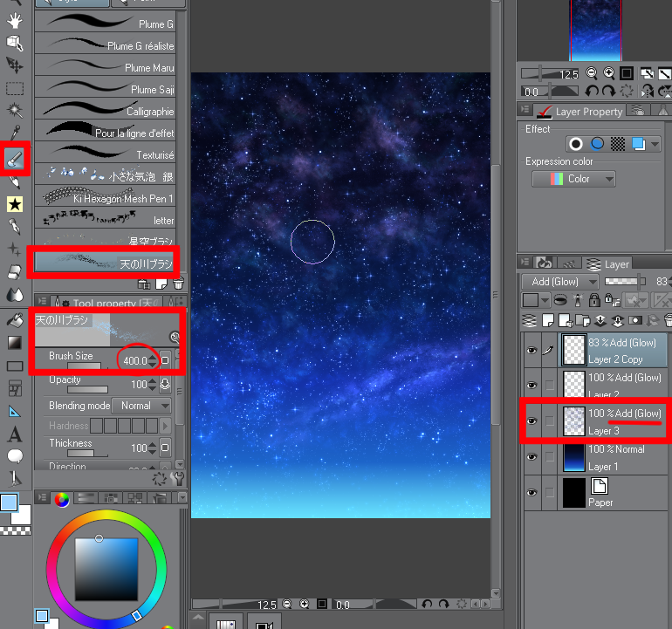Switch to the Layer tab
672x629 pixels.
click(608, 264)
